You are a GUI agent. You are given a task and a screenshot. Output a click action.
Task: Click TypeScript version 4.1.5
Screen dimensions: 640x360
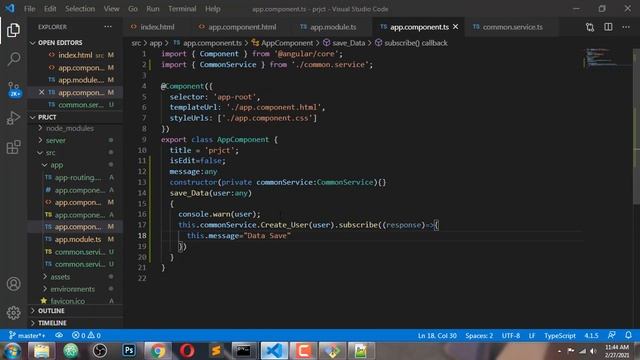click(x=591, y=336)
